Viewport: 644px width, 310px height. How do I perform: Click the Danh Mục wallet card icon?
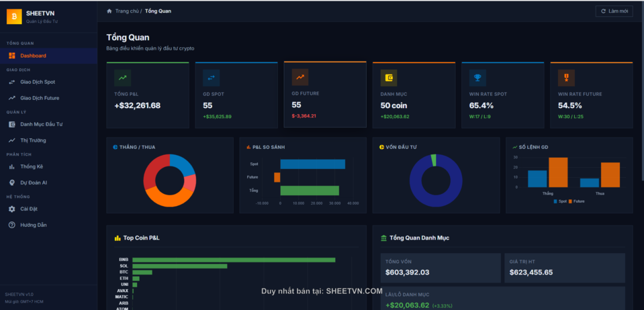pos(389,78)
